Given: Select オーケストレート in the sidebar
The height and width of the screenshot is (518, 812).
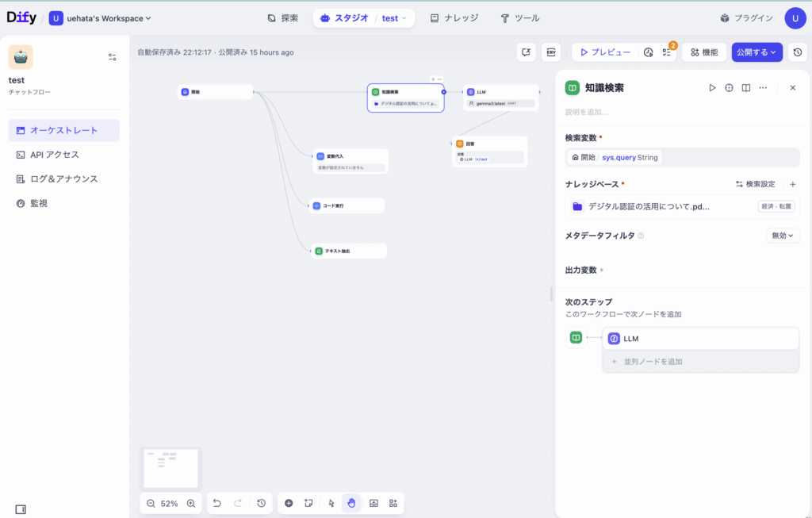Looking at the screenshot, I should (x=63, y=131).
